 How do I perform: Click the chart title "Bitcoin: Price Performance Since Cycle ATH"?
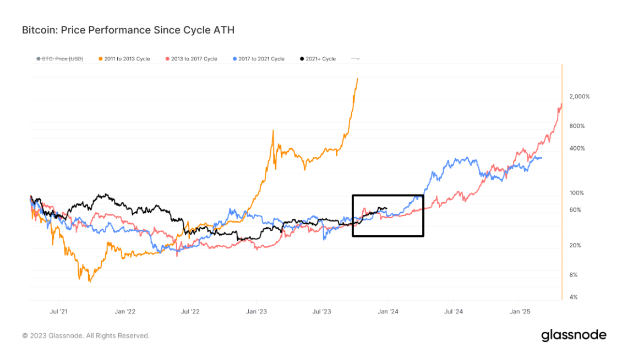pos(128,30)
